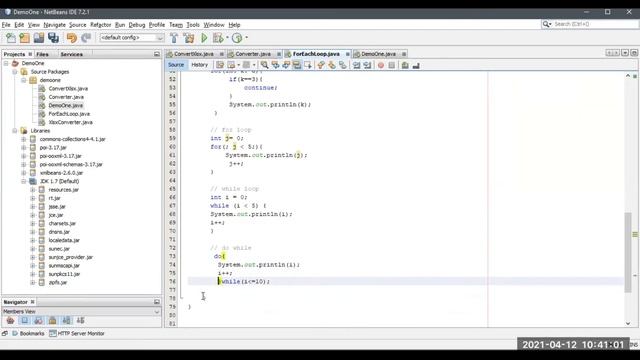Click the Find Next Occurrence icon

tap(286, 65)
